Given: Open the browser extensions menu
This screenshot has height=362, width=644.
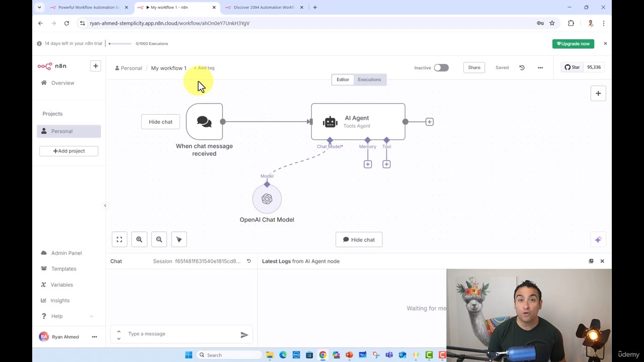Looking at the screenshot, I should click(571, 23).
